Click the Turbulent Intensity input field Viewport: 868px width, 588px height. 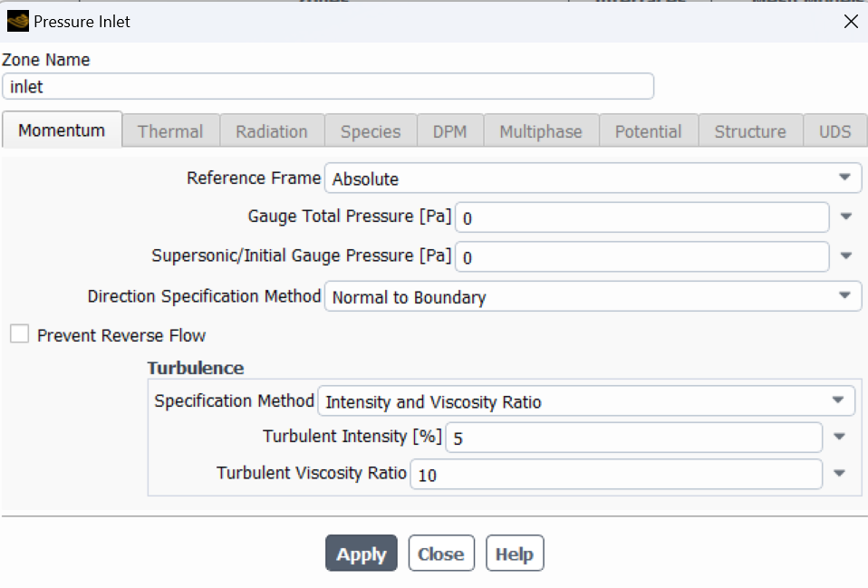(634, 438)
